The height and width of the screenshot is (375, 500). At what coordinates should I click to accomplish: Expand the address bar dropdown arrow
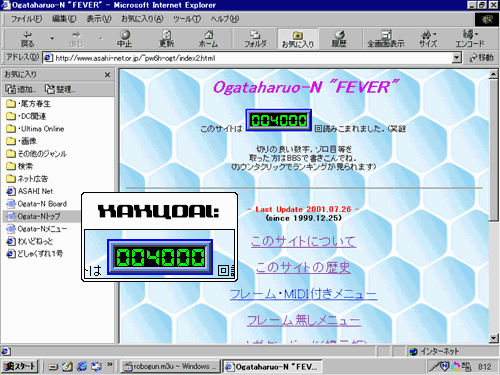pyautogui.click(x=457, y=58)
